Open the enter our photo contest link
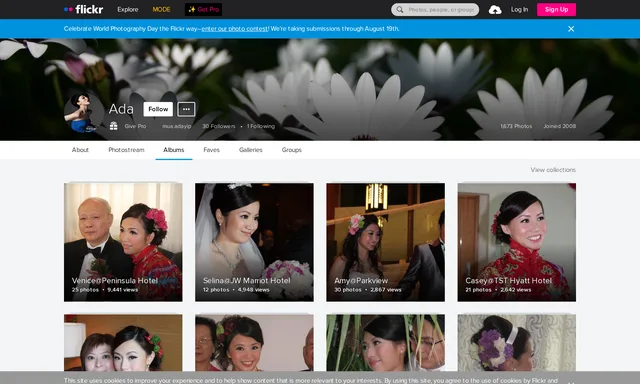 [235, 29]
